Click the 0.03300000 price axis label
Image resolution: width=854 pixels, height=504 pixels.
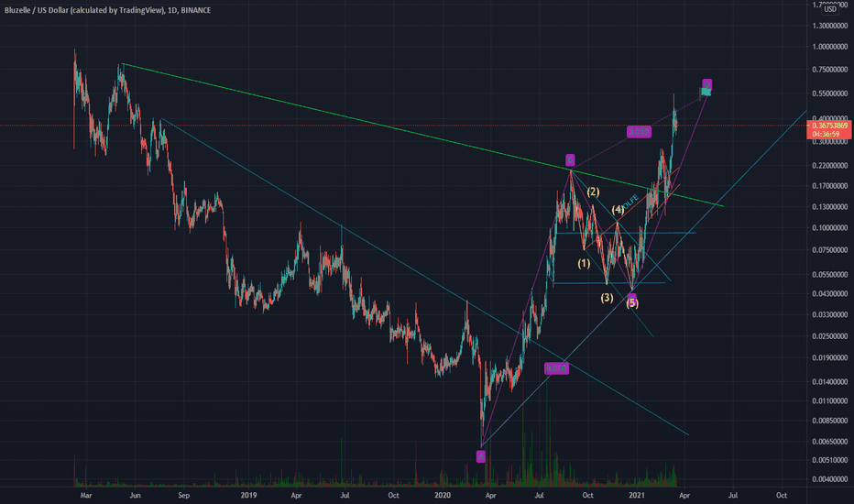[830, 315]
